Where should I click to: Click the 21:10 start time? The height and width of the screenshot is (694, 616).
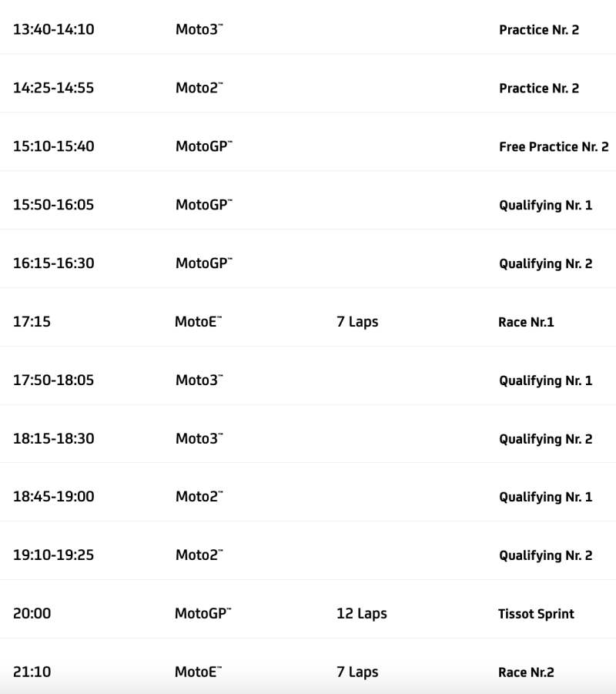[x=32, y=672]
